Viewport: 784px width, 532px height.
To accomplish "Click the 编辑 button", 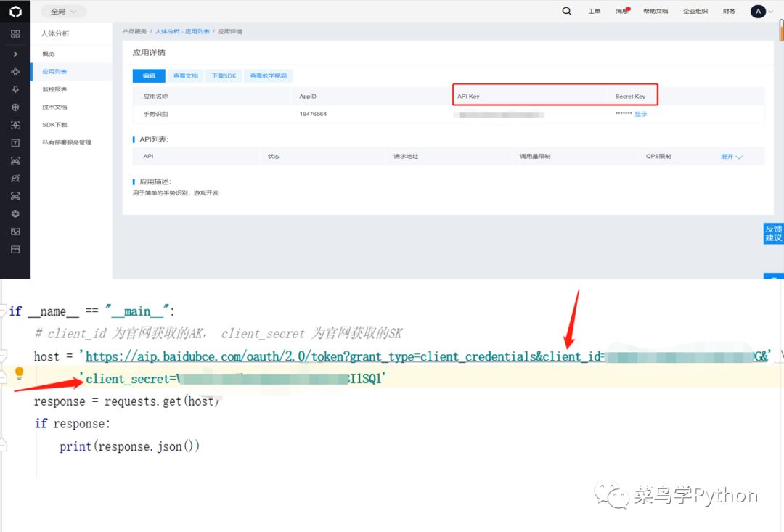I will (149, 76).
